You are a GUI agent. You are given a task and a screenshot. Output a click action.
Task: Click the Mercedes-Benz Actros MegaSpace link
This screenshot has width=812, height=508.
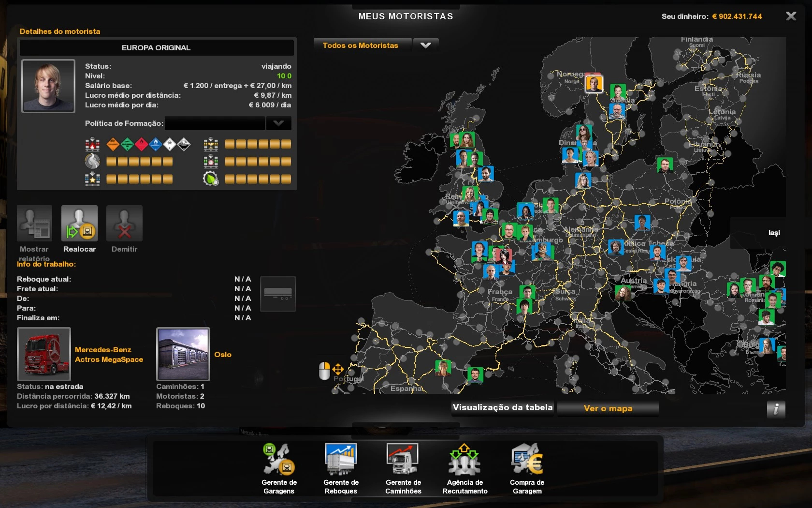[109, 355]
